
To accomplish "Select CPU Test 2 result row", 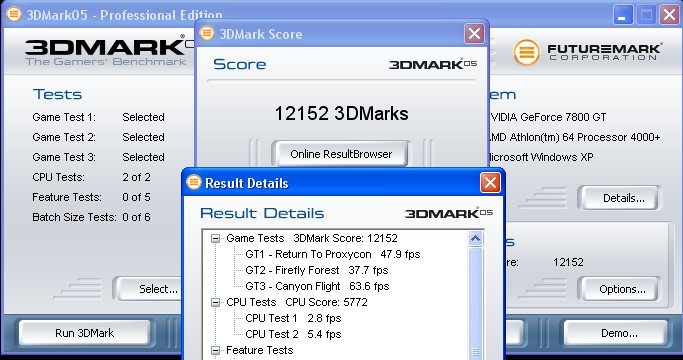I will click(x=293, y=334).
